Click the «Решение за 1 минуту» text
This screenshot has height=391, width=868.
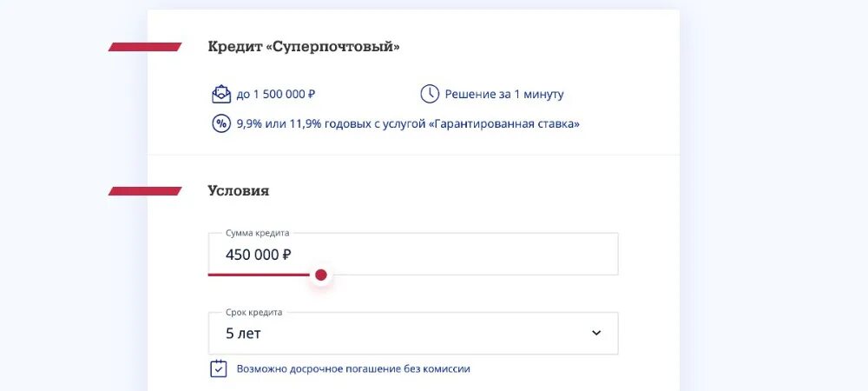504,95
